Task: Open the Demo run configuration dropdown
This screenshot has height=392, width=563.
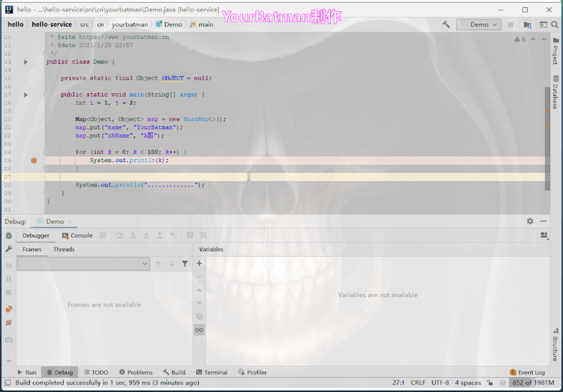Action: [x=478, y=24]
